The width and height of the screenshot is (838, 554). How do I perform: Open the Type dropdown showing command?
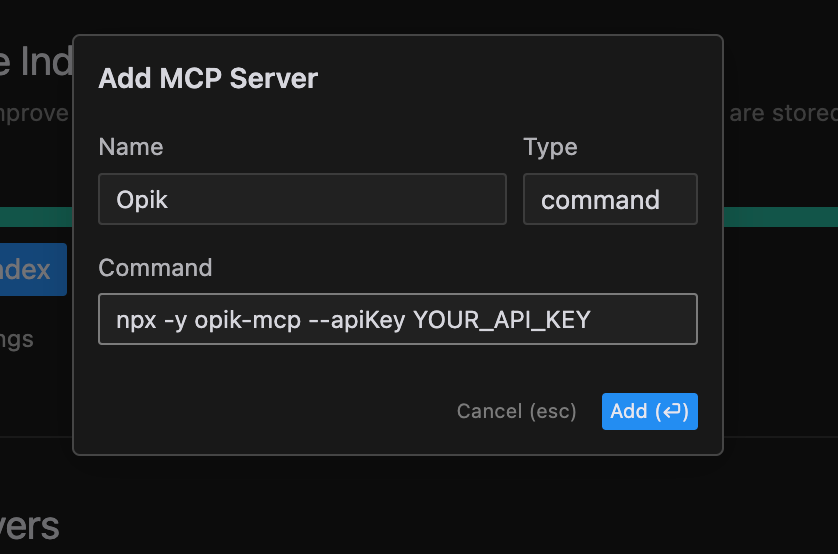click(x=609, y=199)
